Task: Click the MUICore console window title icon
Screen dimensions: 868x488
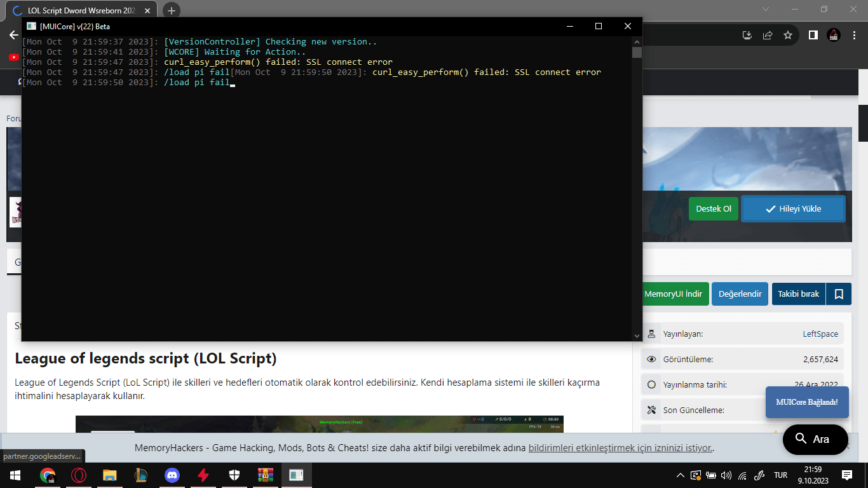Action: (x=31, y=26)
